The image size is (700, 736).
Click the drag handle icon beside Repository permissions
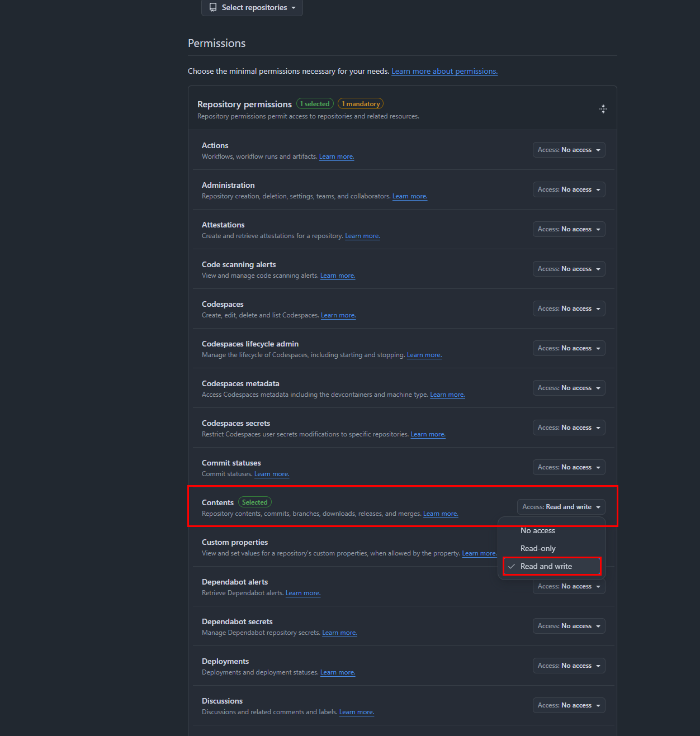coord(603,108)
